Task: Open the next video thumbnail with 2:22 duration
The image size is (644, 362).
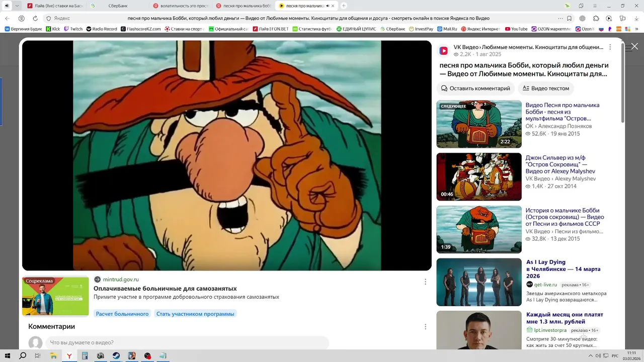Action: [x=479, y=124]
